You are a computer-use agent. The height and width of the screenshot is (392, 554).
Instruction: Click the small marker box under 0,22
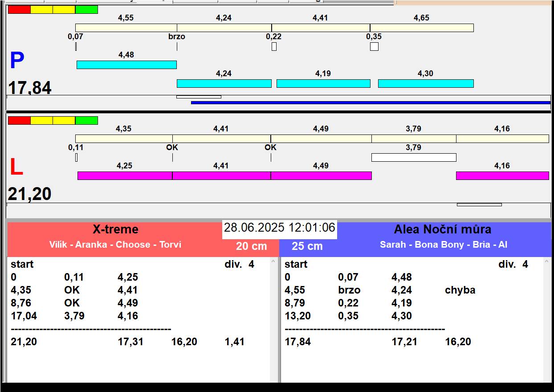[274, 46]
